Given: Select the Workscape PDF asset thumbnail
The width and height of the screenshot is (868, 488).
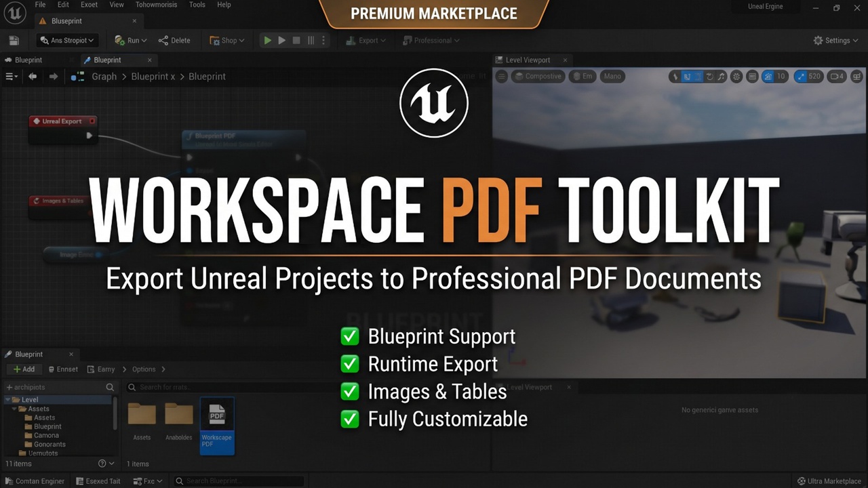Looking at the screenshot, I should click(217, 426).
